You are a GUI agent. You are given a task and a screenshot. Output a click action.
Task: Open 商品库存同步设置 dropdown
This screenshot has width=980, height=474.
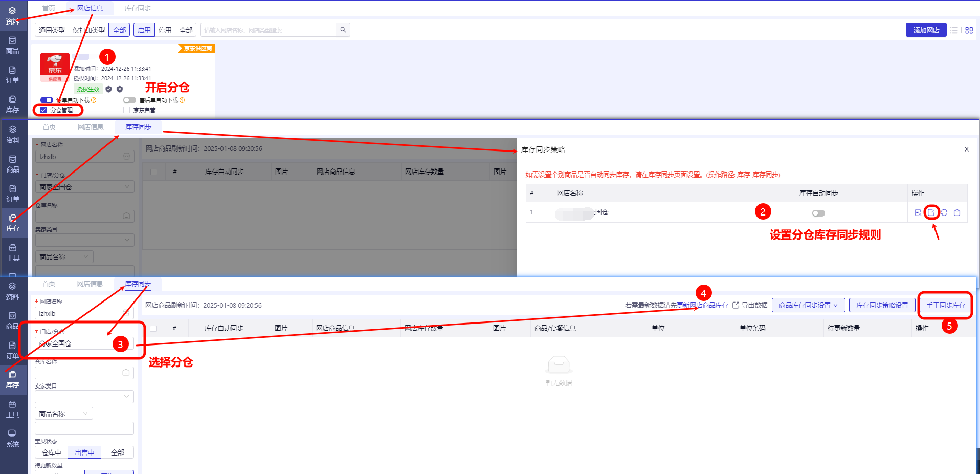point(808,305)
